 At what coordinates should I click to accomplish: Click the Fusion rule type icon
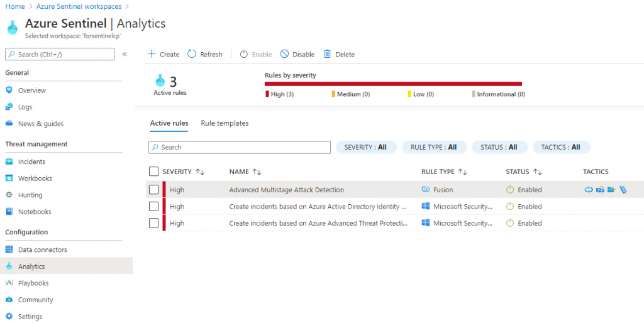(426, 190)
